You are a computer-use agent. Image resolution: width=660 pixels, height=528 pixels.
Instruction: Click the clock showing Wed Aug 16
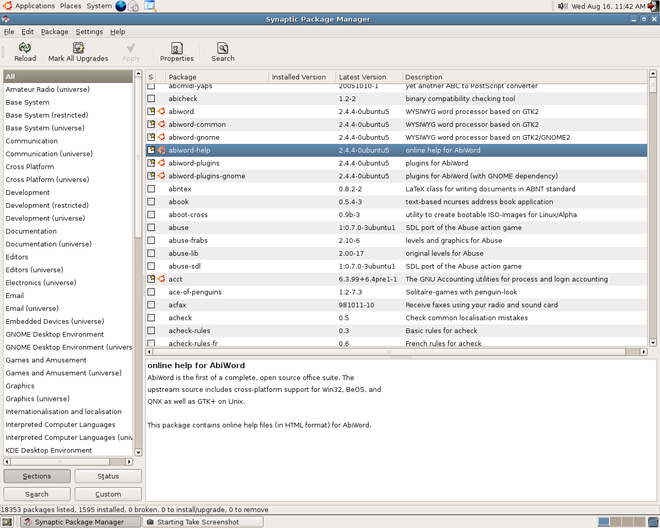(x=608, y=6)
